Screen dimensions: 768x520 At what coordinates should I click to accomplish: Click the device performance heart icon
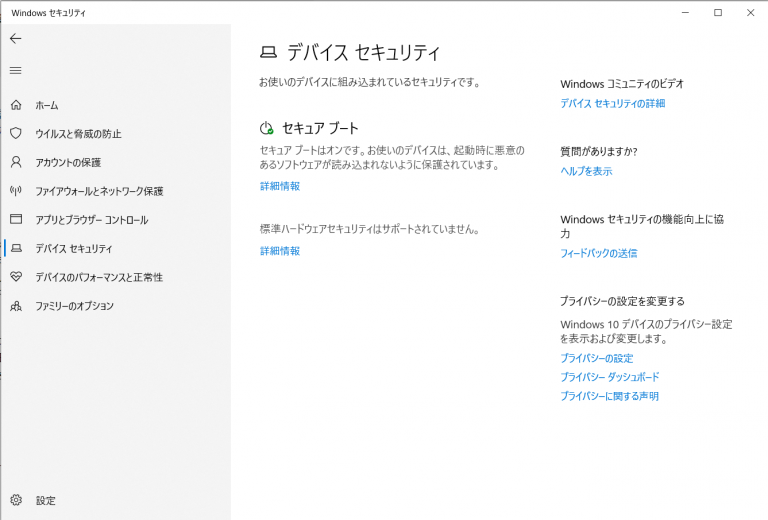(x=15, y=277)
